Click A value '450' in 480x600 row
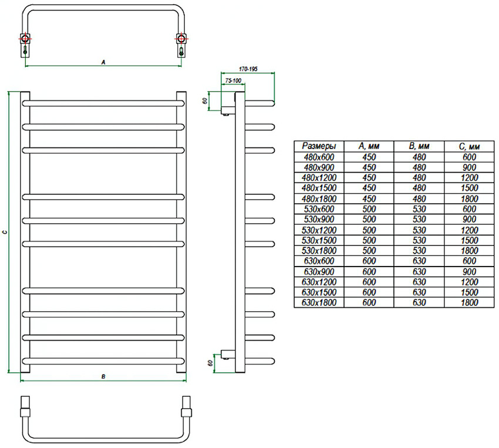 369,157
